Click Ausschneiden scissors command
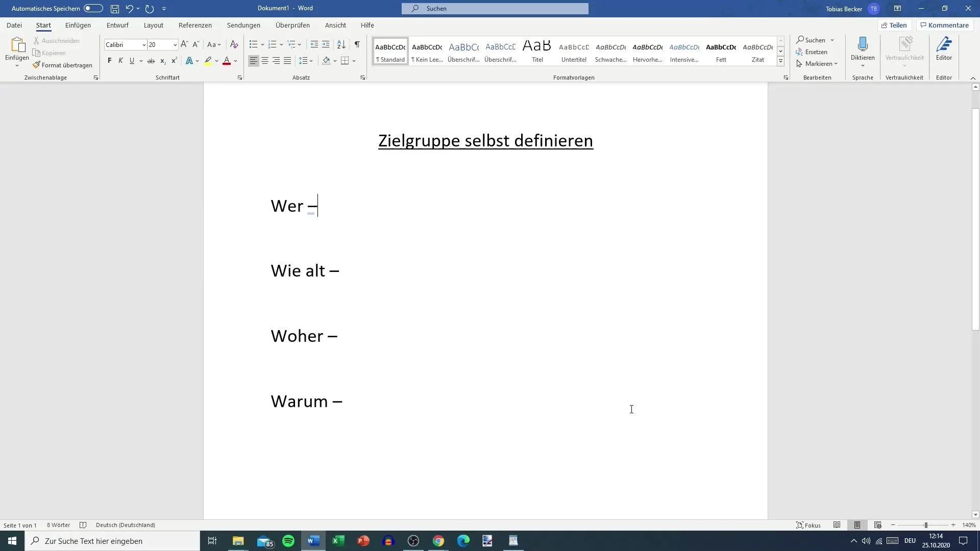Screen dimensions: 980x551 [56, 41]
